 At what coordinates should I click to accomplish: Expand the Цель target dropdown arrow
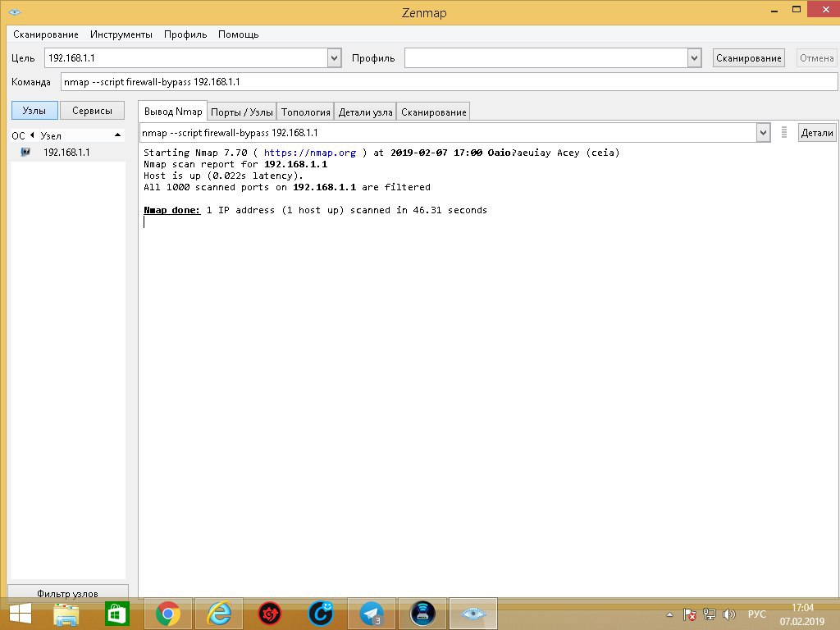(x=335, y=58)
